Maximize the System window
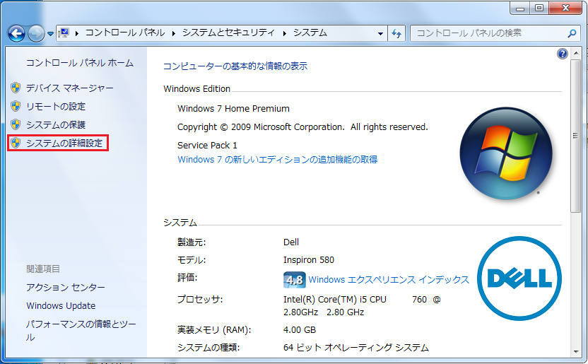The width and height of the screenshot is (588, 364). click(x=539, y=8)
